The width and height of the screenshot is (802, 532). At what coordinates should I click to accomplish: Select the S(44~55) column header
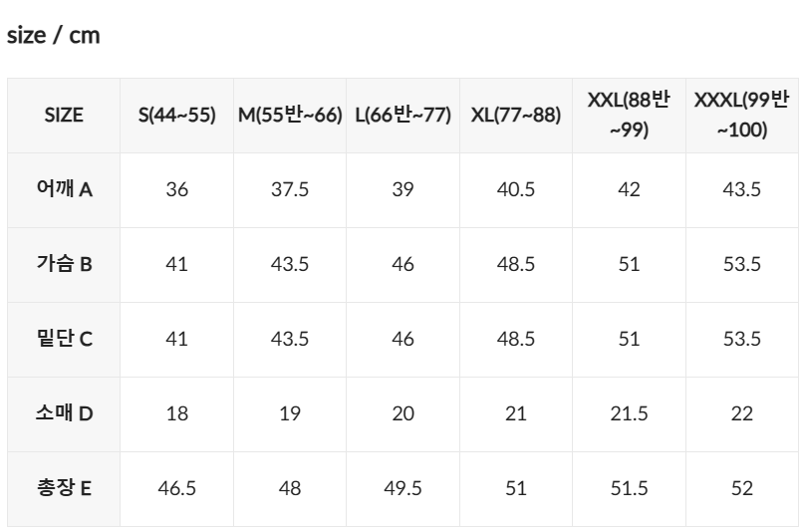coord(177,116)
